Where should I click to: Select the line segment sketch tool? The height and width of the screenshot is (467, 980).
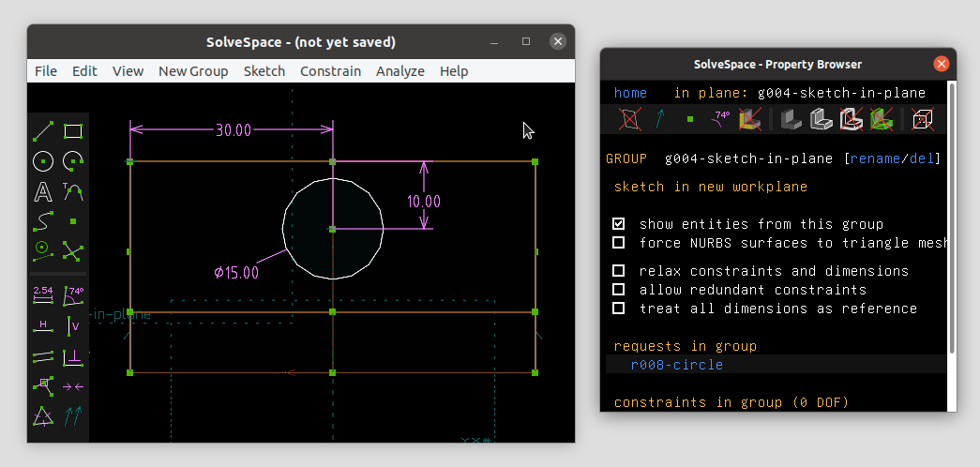point(43,131)
